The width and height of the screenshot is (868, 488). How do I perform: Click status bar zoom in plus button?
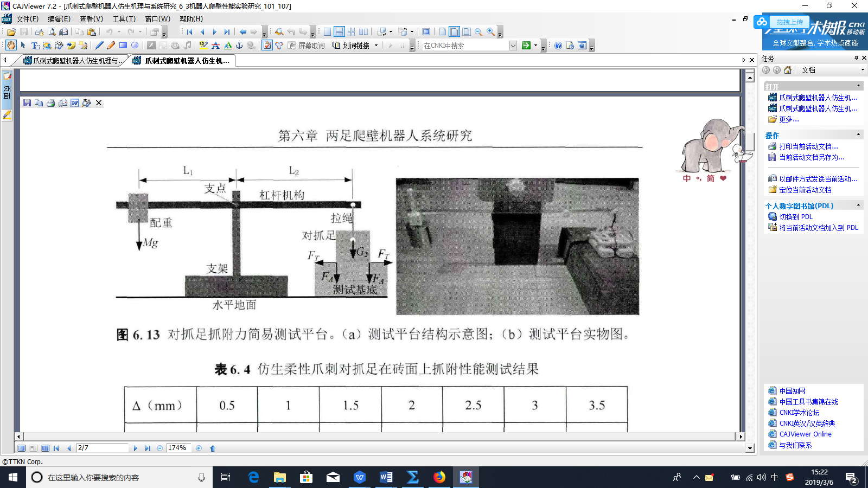(x=199, y=448)
